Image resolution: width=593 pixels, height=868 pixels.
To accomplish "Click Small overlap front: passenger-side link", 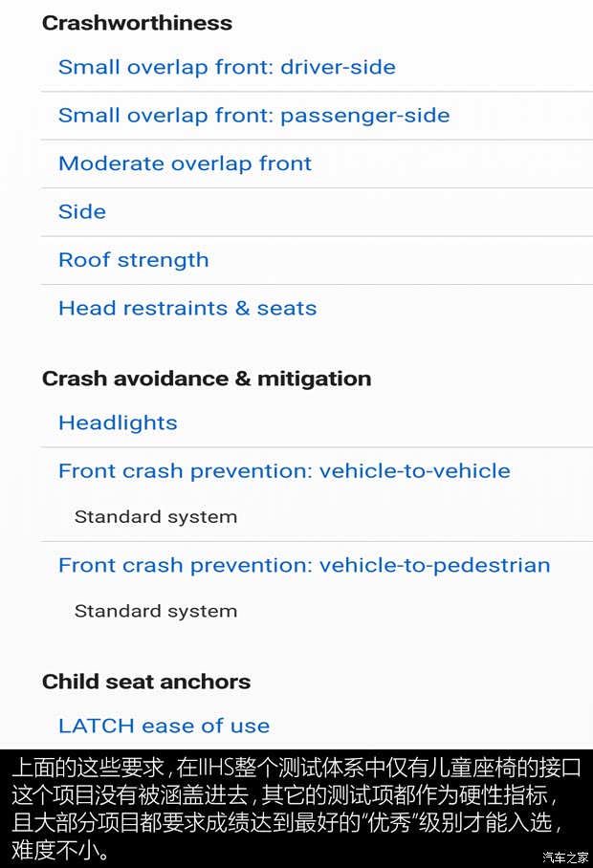I will click(253, 116).
